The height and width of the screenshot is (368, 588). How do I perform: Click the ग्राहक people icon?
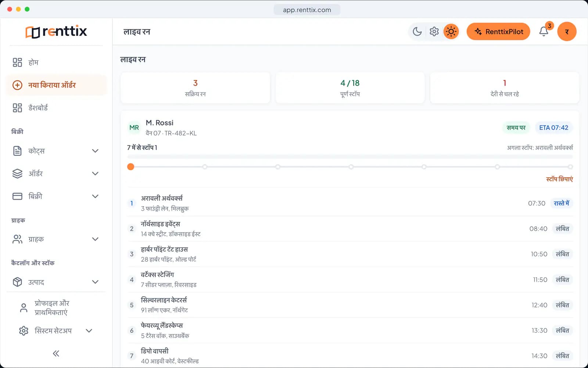click(x=17, y=239)
